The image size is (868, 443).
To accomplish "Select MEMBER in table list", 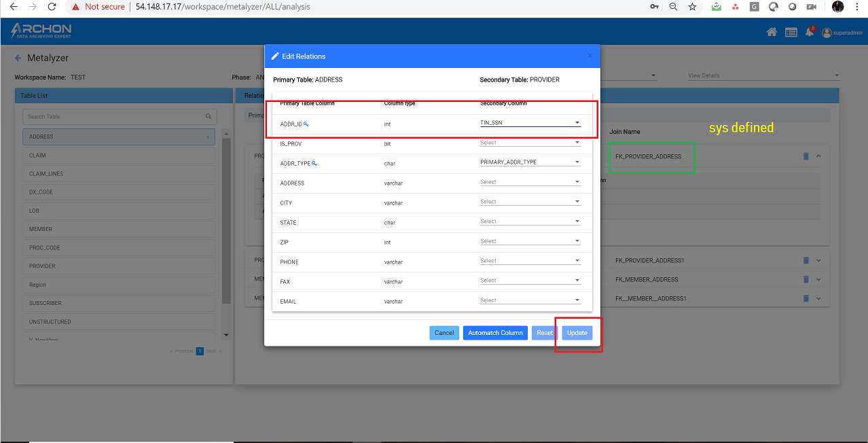I will click(119, 229).
